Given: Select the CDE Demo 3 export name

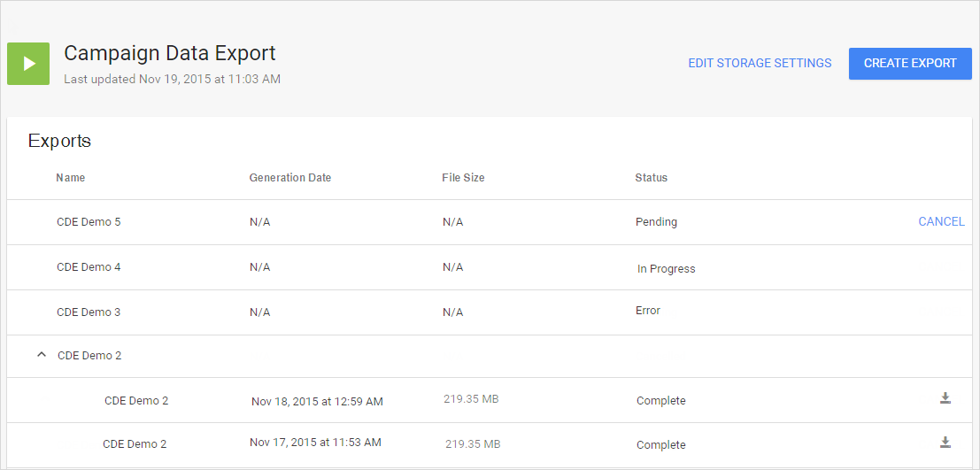Looking at the screenshot, I should 89,312.
